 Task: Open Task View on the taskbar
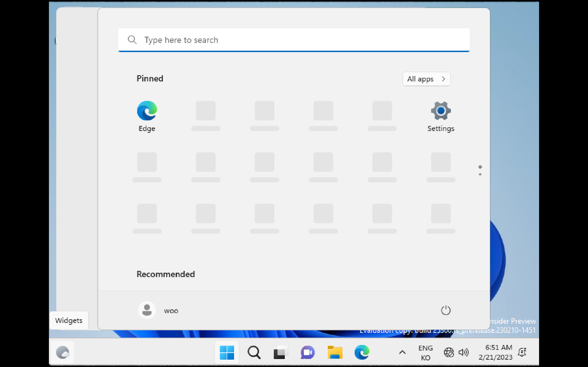[281, 352]
